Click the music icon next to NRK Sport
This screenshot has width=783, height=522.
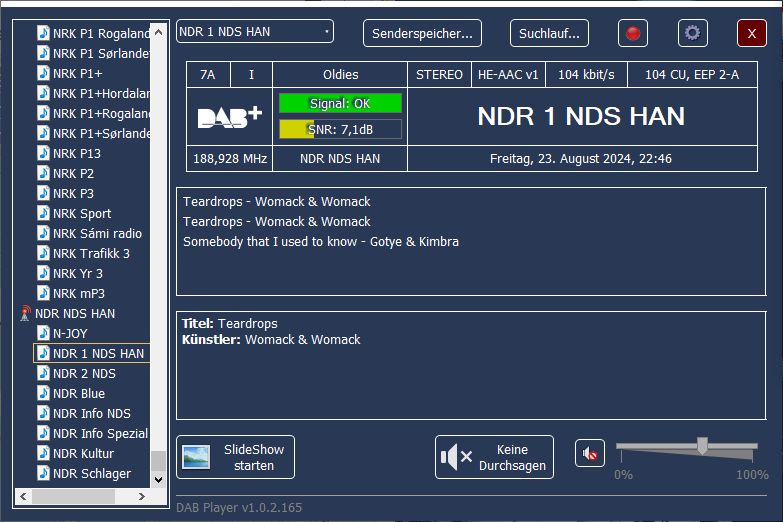pyautogui.click(x=43, y=213)
